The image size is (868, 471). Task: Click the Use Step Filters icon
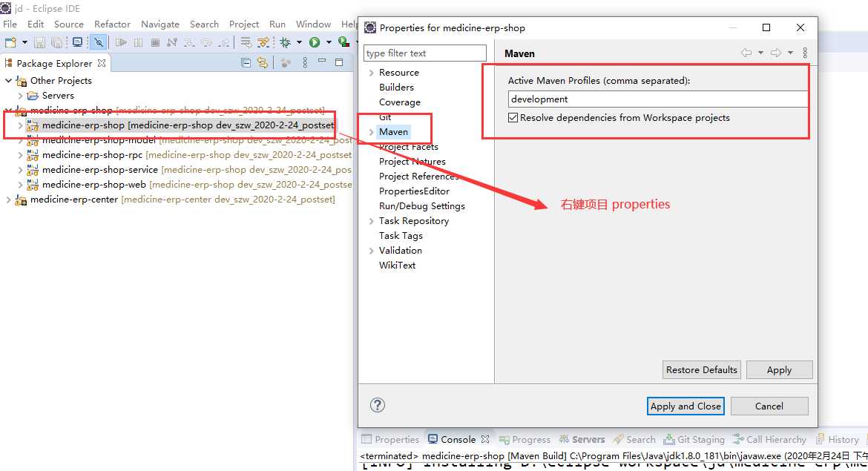point(263,42)
